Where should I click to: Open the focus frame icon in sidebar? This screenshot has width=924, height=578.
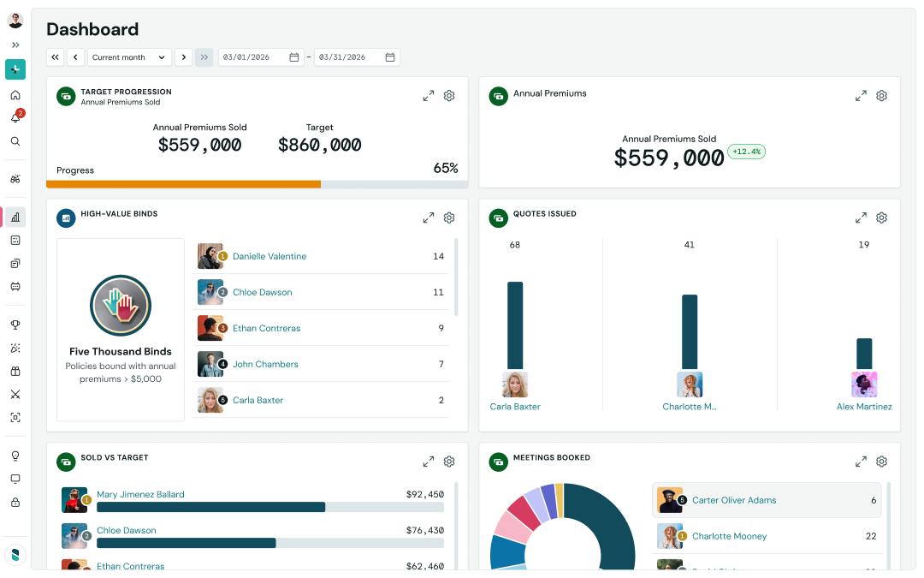(15, 418)
